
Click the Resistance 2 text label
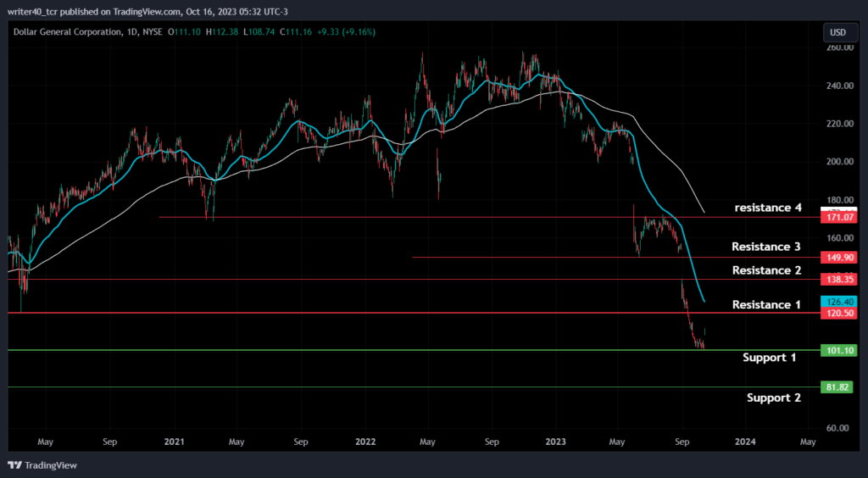coord(766,270)
